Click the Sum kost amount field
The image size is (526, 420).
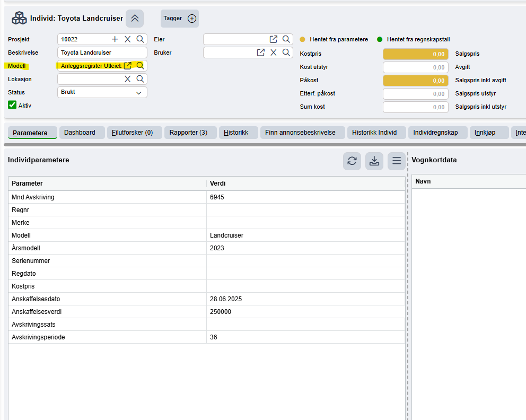(416, 107)
